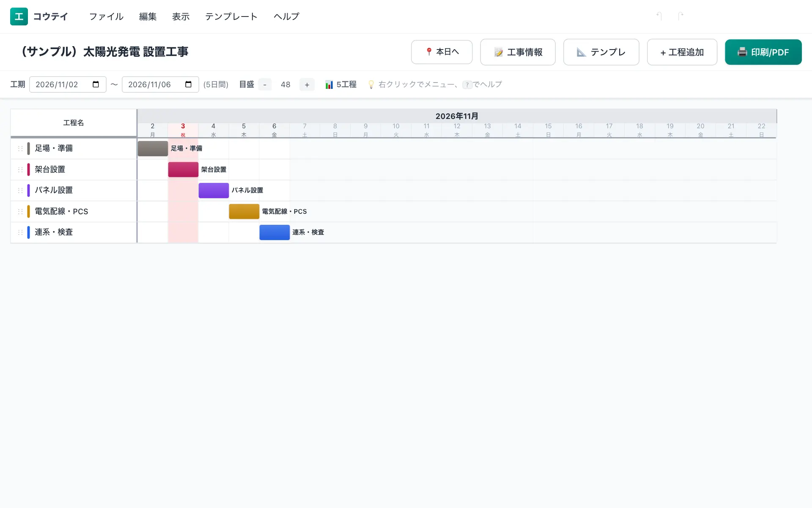Decrease scale with minus button

(265, 85)
